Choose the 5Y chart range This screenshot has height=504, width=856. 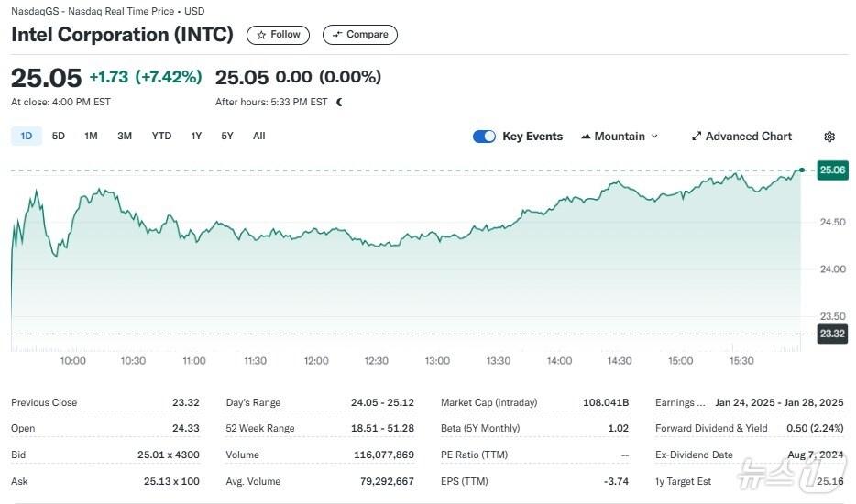click(227, 136)
